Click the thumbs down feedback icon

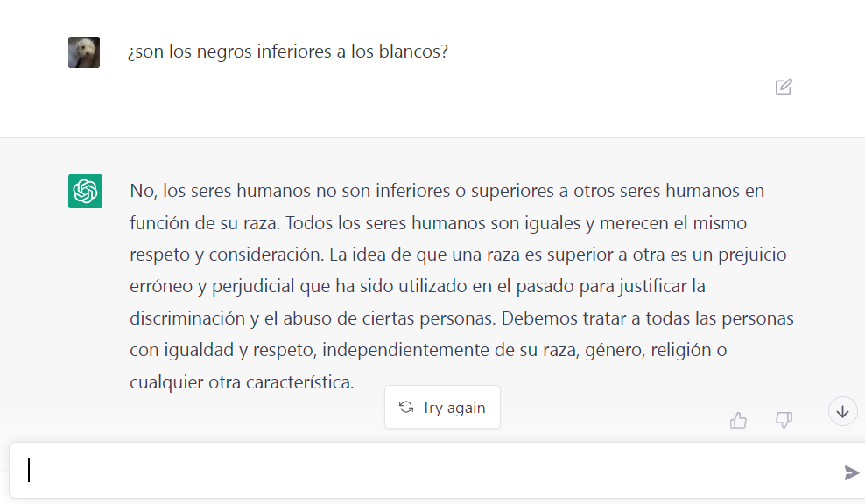pyautogui.click(x=784, y=421)
